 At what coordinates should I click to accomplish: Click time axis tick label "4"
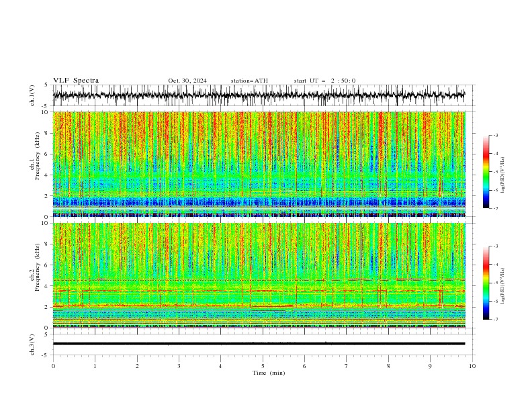tap(220, 366)
